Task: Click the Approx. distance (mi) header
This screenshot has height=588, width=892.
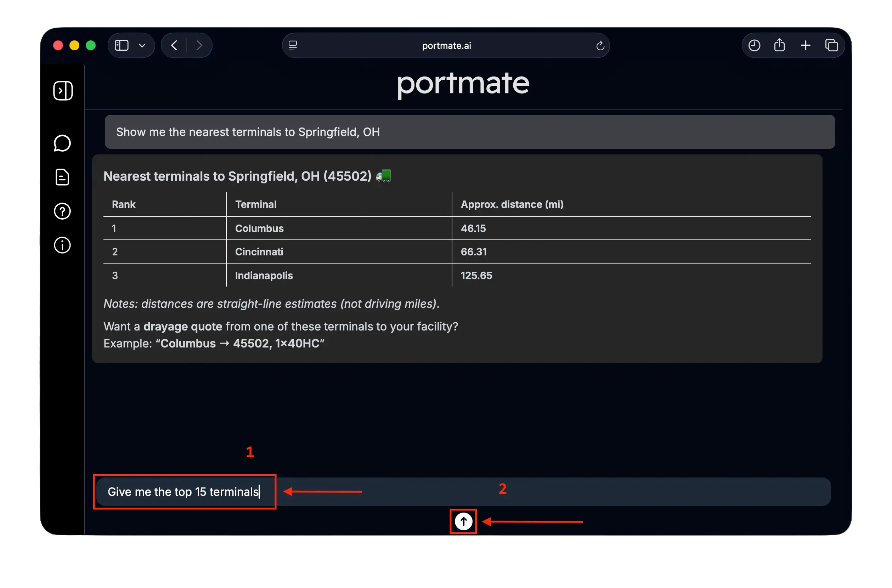Action: [512, 204]
